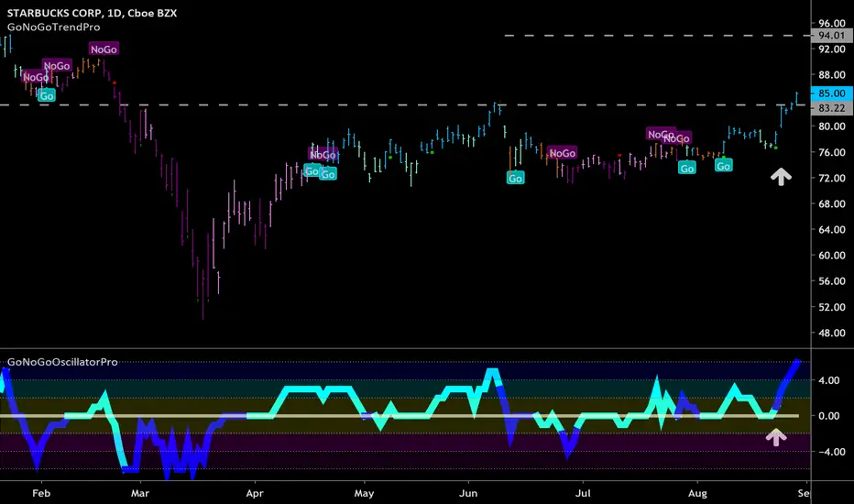Click the 76.00 price axis label
The width and height of the screenshot is (854, 504).
pos(832,152)
